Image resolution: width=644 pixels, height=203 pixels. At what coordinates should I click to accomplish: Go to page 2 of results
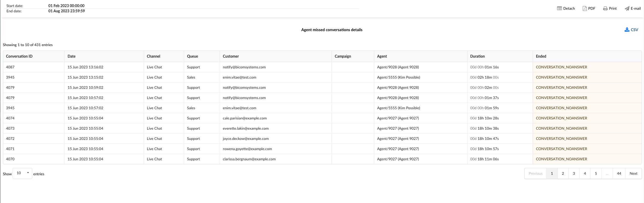pyautogui.click(x=563, y=173)
